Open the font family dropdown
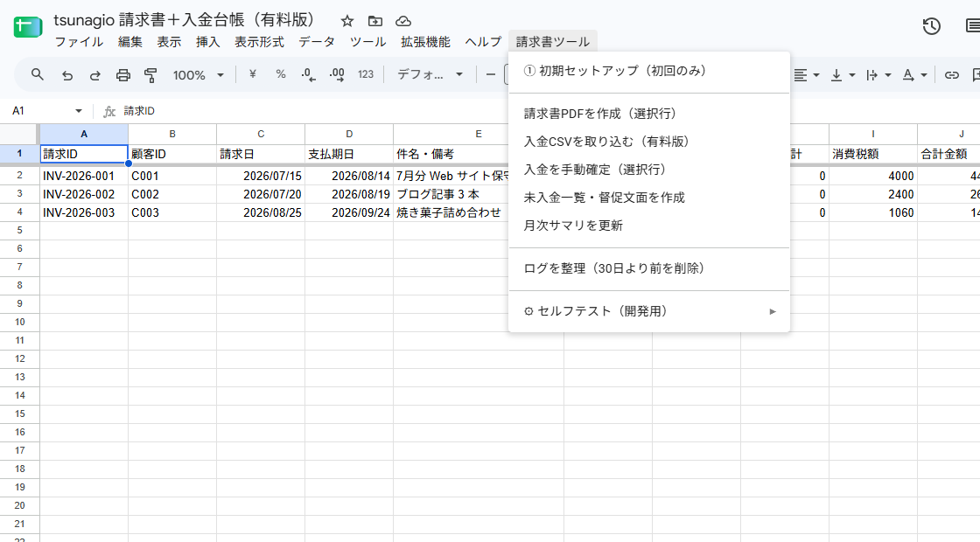980x542 pixels. click(430, 74)
